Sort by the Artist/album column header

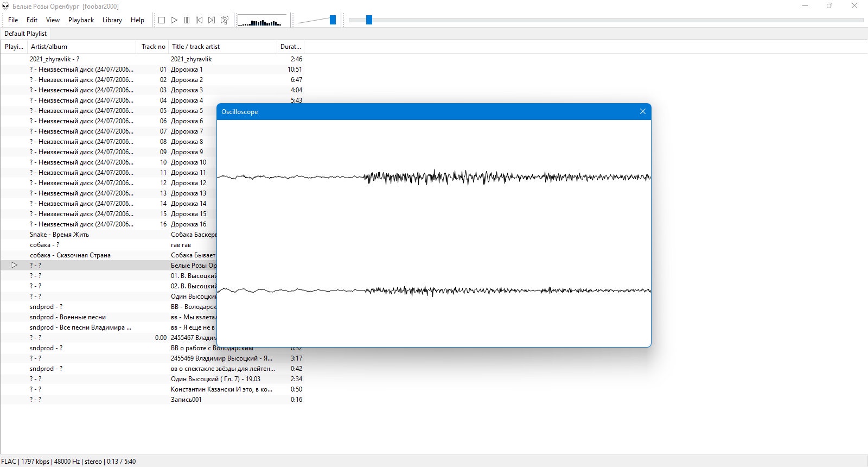[x=81, y=47]
